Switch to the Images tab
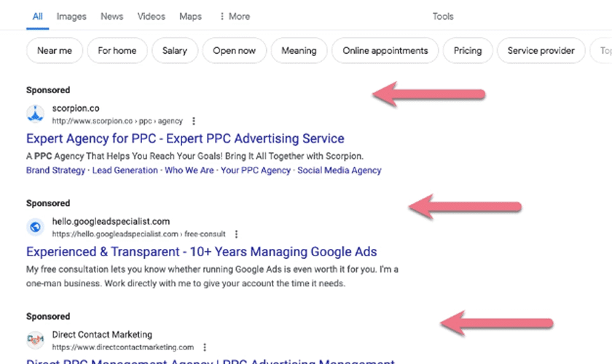612x364 pixels. [x=71, y=16]
